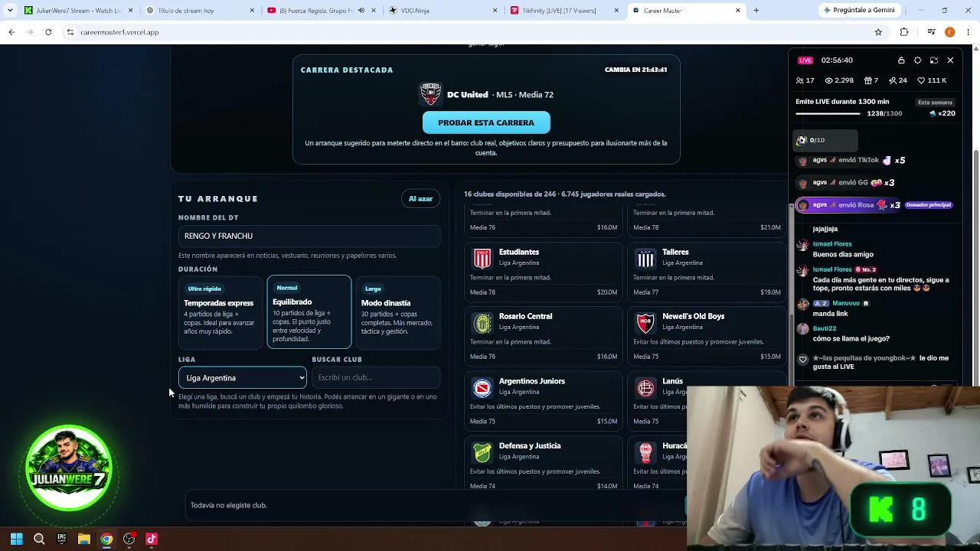Click the Al azar button
This screenshot has width=980, height=551.
420,199
